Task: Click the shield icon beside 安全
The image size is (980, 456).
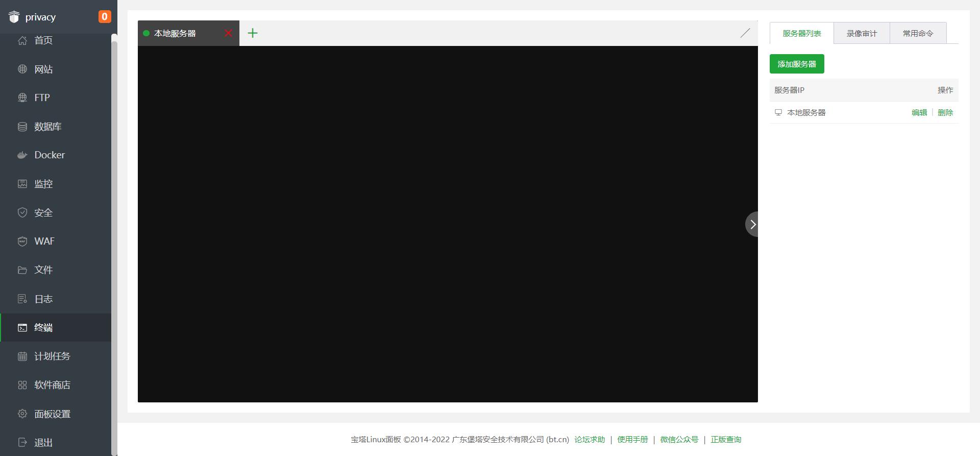Action: tap(22, 212)
